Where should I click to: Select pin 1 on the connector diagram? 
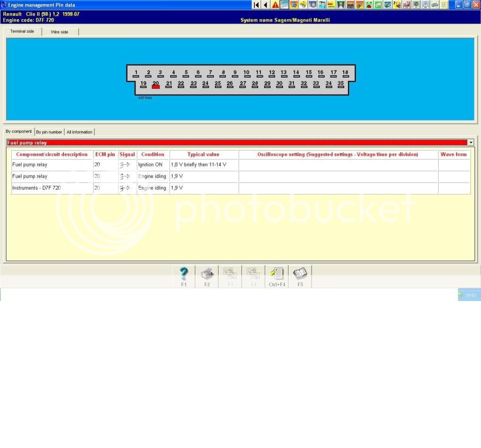click(x=136, y=73)
